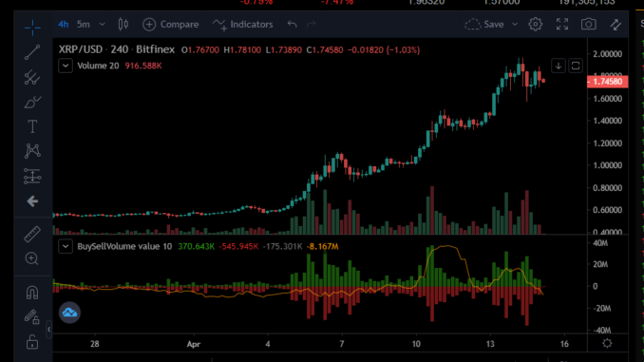Image resolution: width=644 pixels, height=362 pixels.
Task: Click the 2.00000 price scale label
Action: click(x=608, y=54)
